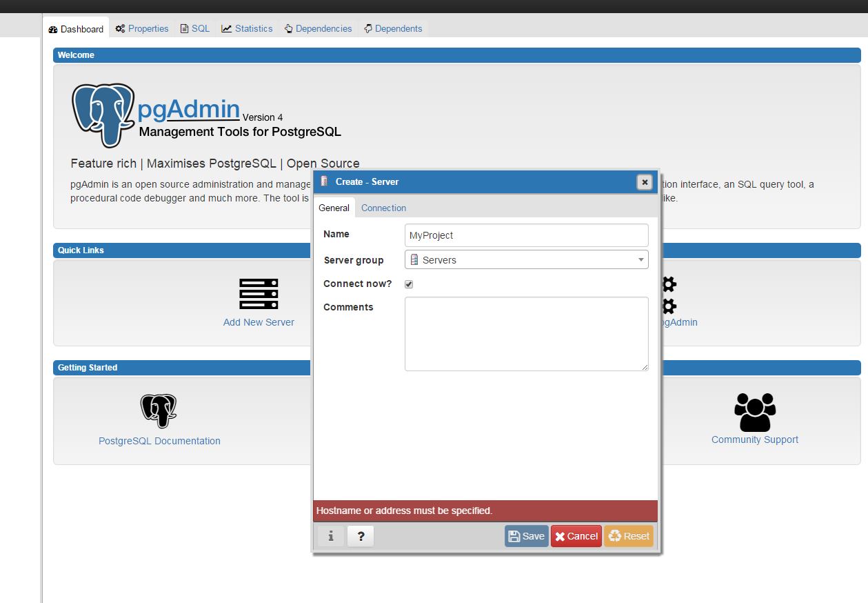868x603 pixels.
Task: Switch to the Connection tab in the dialog
Action: tap(383, 208)
